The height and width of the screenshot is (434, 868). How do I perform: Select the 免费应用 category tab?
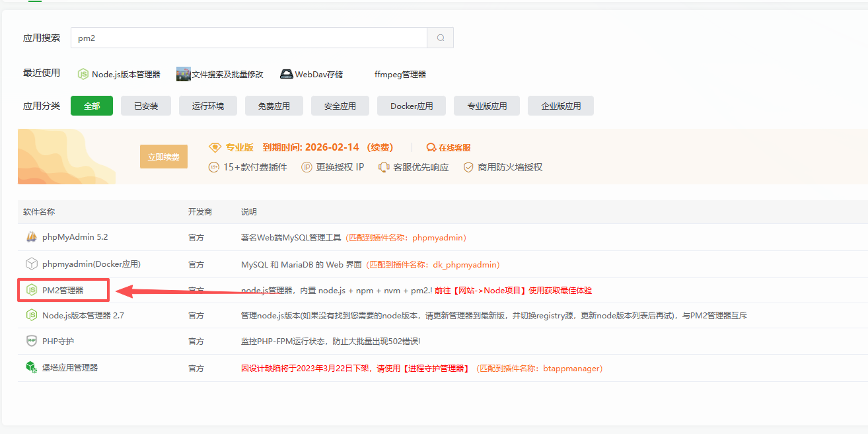(x=274, y=106)
